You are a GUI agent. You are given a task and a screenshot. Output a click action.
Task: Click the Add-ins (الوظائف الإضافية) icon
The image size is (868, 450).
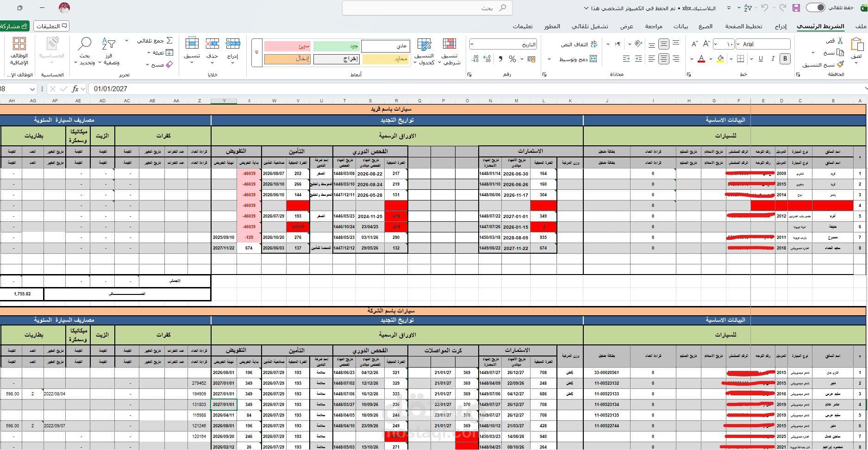19,44
